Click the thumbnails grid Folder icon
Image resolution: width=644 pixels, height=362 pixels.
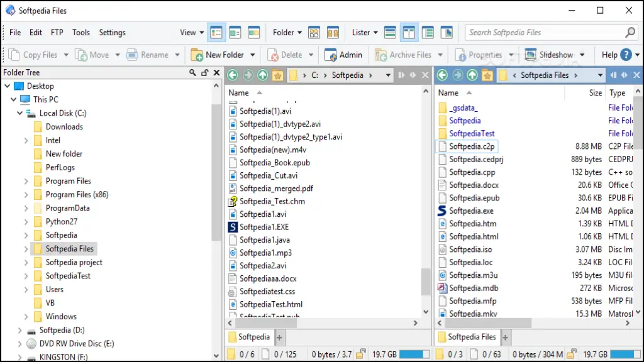tap(314, 33)
